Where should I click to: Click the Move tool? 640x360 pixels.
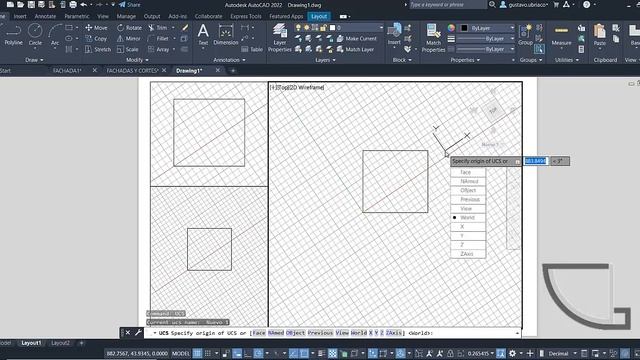point(96,28)
